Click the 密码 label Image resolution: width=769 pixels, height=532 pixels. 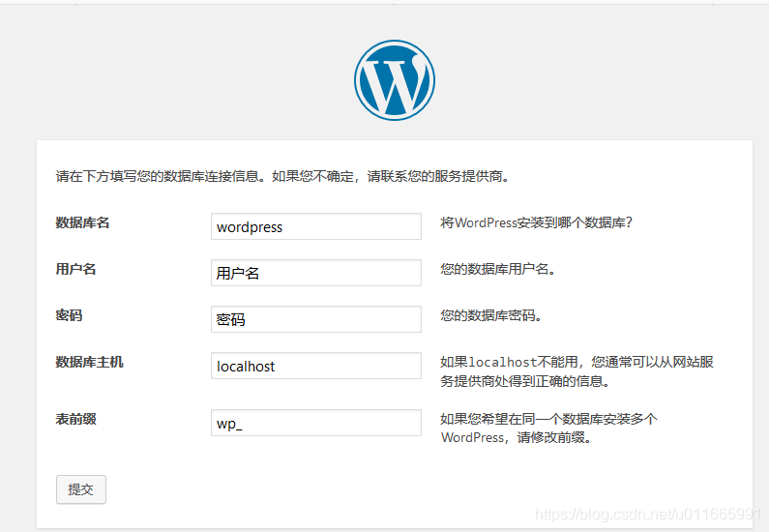point(69,315)
